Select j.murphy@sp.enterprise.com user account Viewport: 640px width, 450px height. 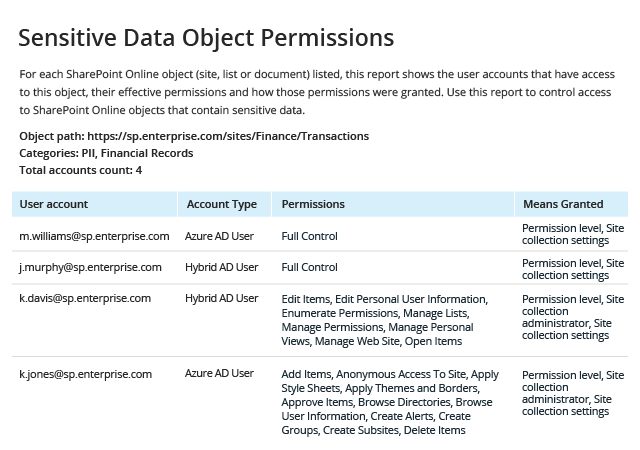90,267
